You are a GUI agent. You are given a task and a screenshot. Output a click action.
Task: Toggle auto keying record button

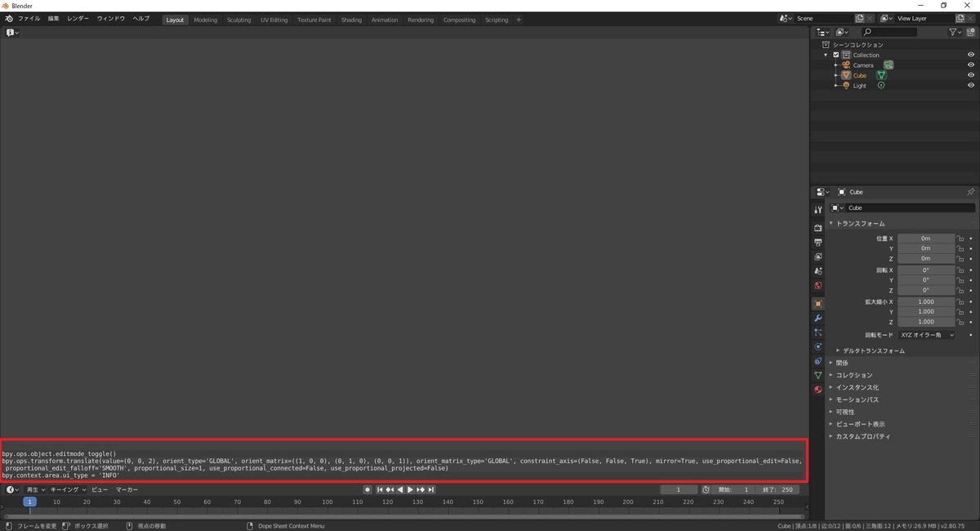[367, 490]
